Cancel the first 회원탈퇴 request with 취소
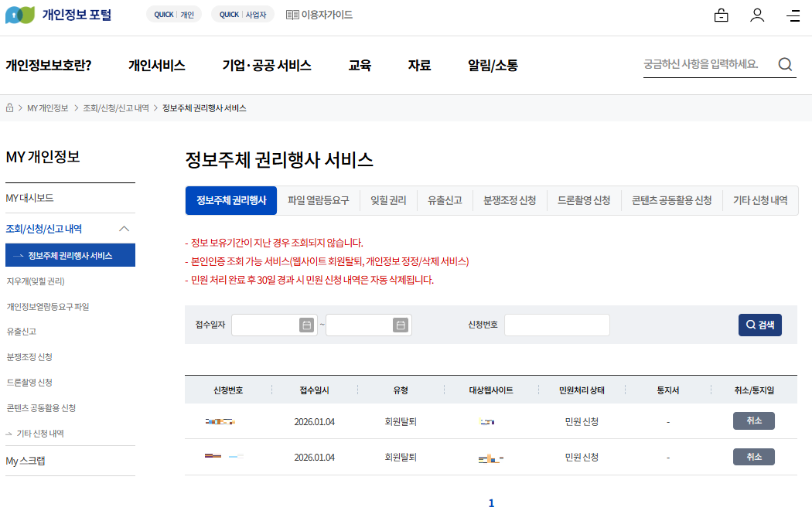812x521 pixels. coord(753,421)
